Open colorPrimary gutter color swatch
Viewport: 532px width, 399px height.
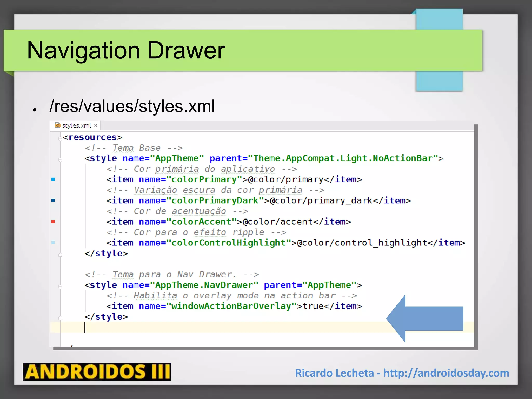[x=53, y=179]
